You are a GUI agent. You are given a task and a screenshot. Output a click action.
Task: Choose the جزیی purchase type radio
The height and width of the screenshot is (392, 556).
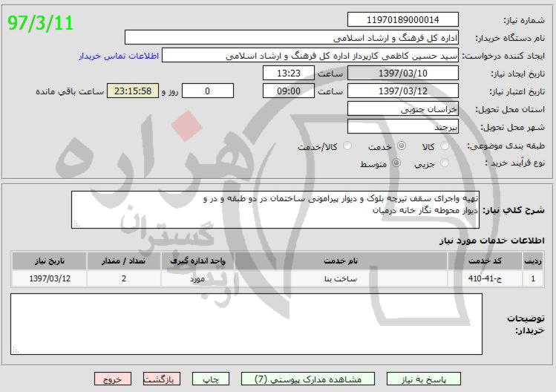tap(445, 163)
